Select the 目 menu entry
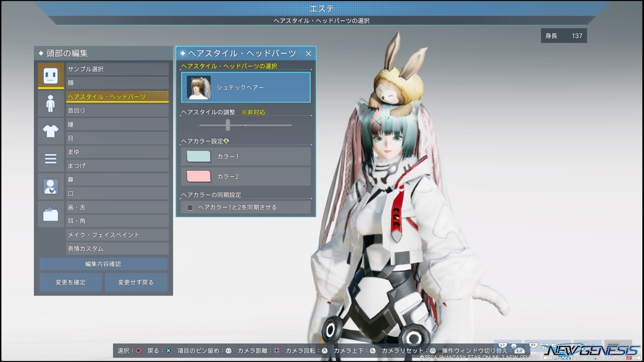Image resolution: width=644 pixels, height=362 pixels. click(x=117, y=138)
